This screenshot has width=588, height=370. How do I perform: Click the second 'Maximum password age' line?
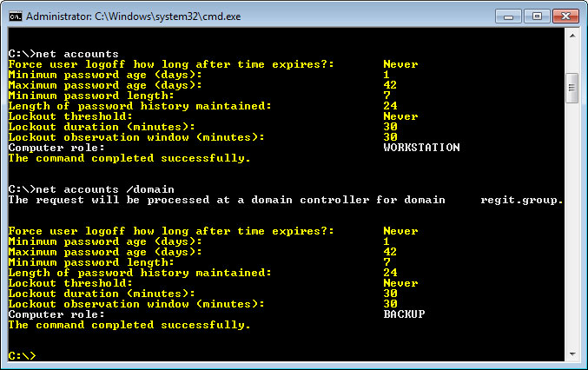[x=202, y=252]
